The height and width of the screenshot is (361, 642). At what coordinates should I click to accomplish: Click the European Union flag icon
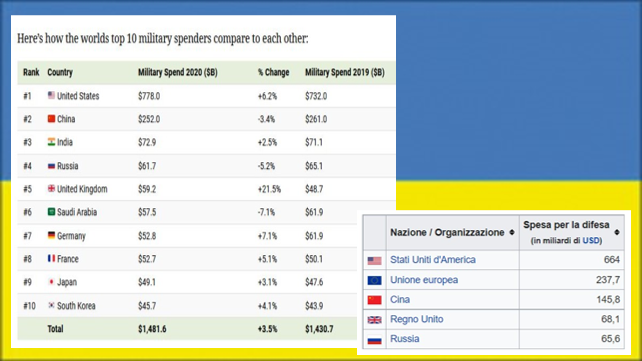click(x=374, y=280)
